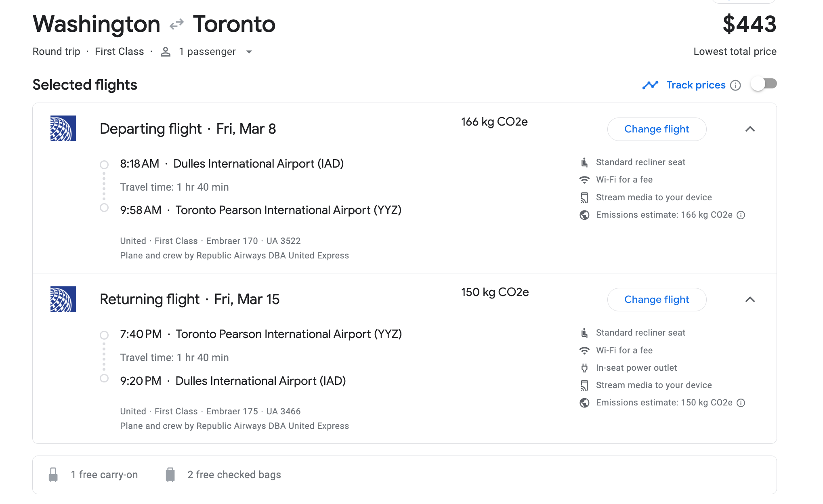The width and height of the screenshot is (823, 504).
Task: Click the passenger person icon
Action: pyautogui.click(x=165, y=52)
